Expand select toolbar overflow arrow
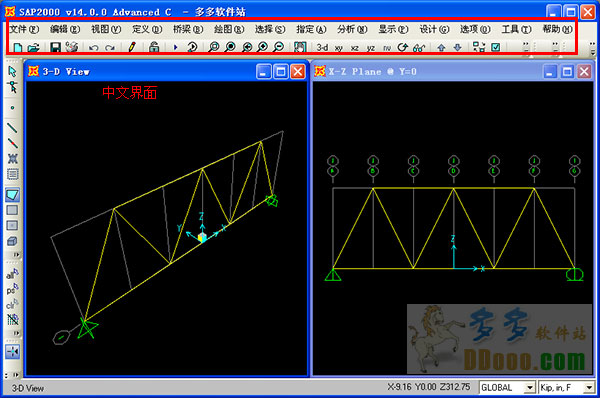Viewport: 600px width, 398px height. coord(16,333)
